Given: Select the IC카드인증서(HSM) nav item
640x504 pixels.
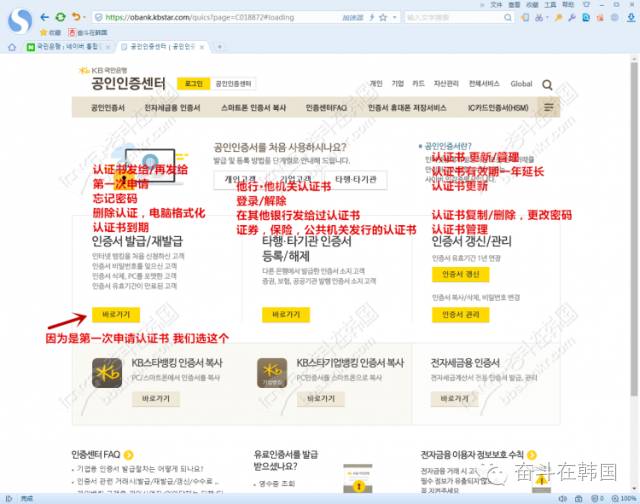Looking at the screenshot, I should pyautogui.click(x=498, y=108).
